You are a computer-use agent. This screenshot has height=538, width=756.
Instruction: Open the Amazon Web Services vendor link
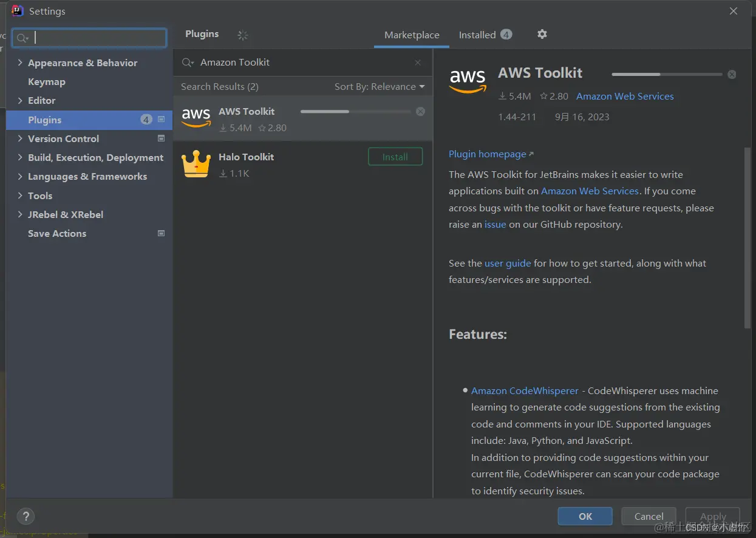point(625,97)
